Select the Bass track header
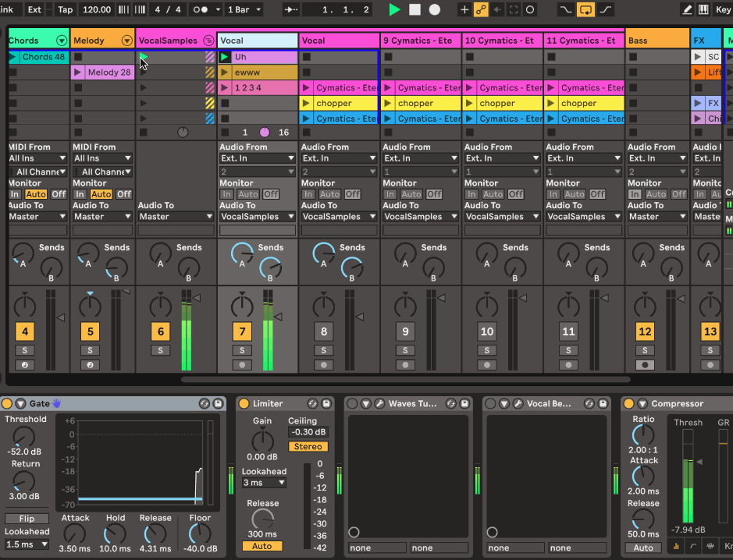 pyautogui.click(x=657, y=41)
